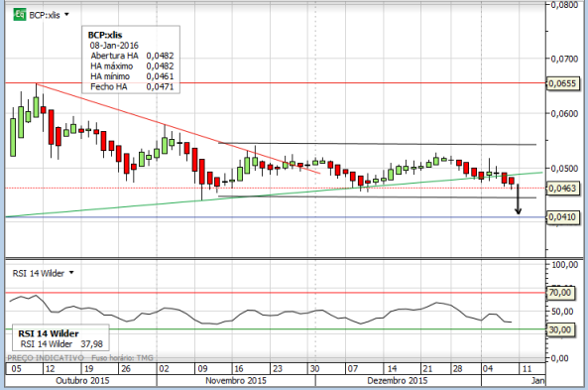Click the 0,0600 price axis label

tap(564, 113)
